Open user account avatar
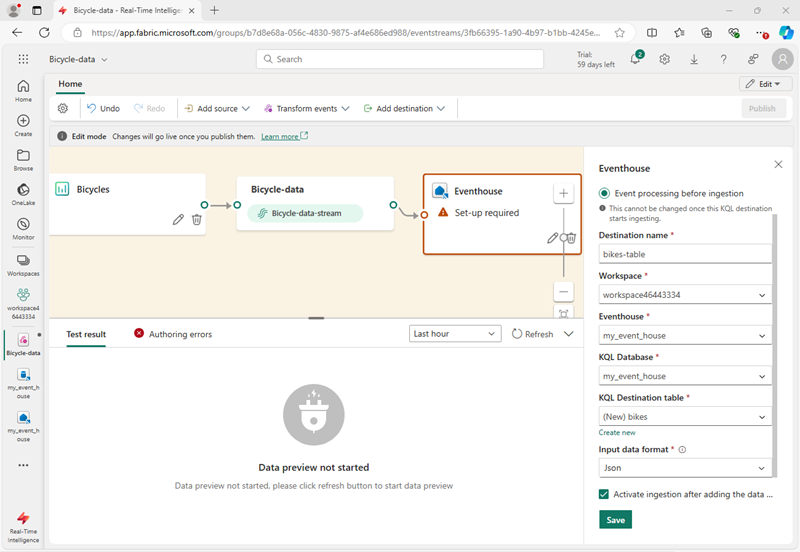The width and height of the screenshot is (800, 552). pos(783,59)
